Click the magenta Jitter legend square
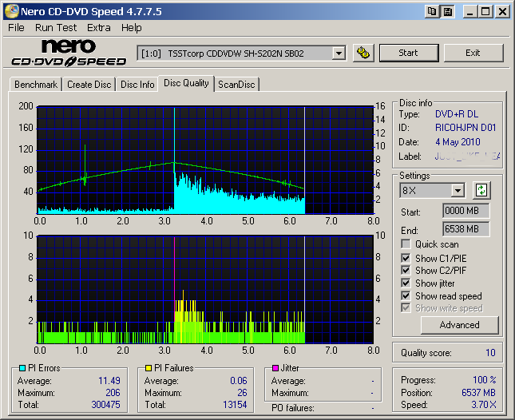 click(275, 368)
